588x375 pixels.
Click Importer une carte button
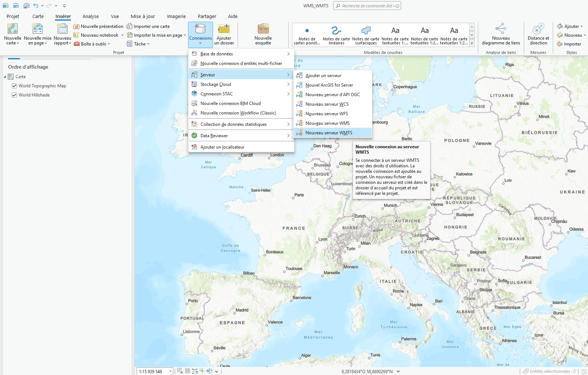coord(148,26)
